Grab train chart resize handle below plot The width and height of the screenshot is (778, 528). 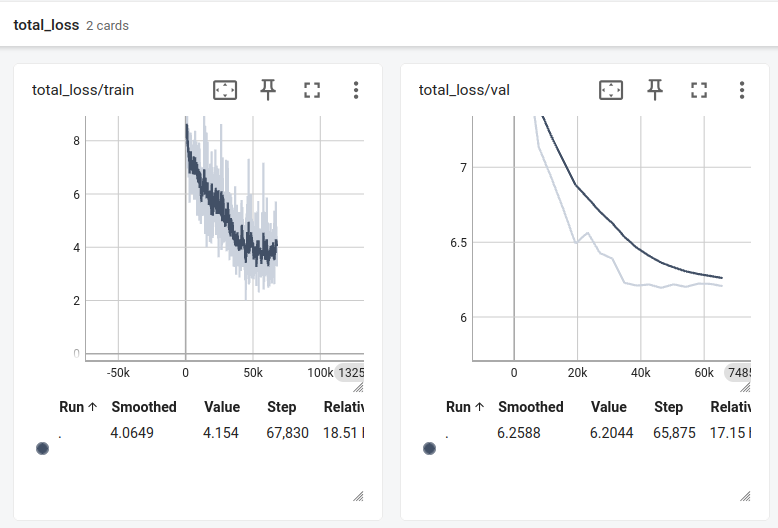coord(358,387)
